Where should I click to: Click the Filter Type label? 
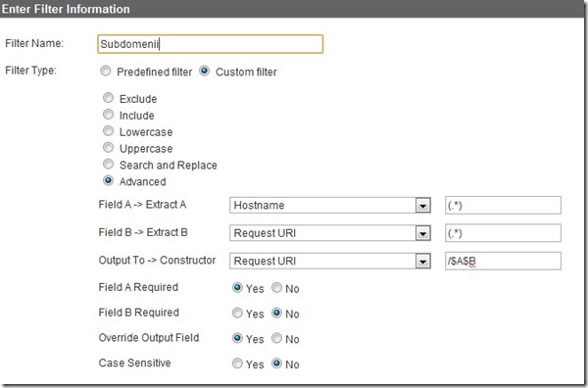tap(30, 71)
